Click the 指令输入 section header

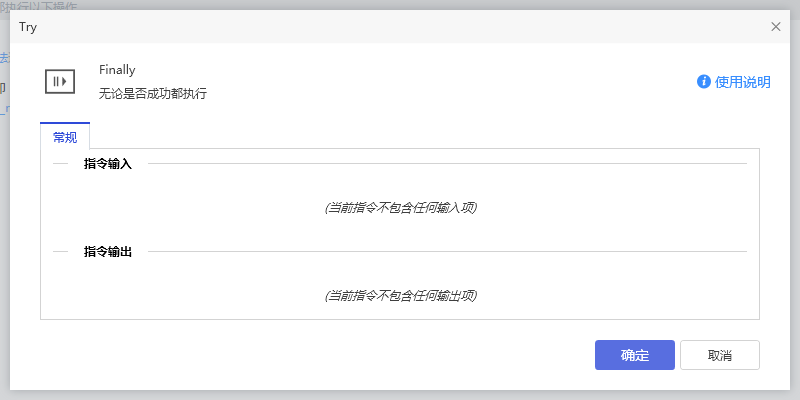pyautogui.click(x=108, y=164)
